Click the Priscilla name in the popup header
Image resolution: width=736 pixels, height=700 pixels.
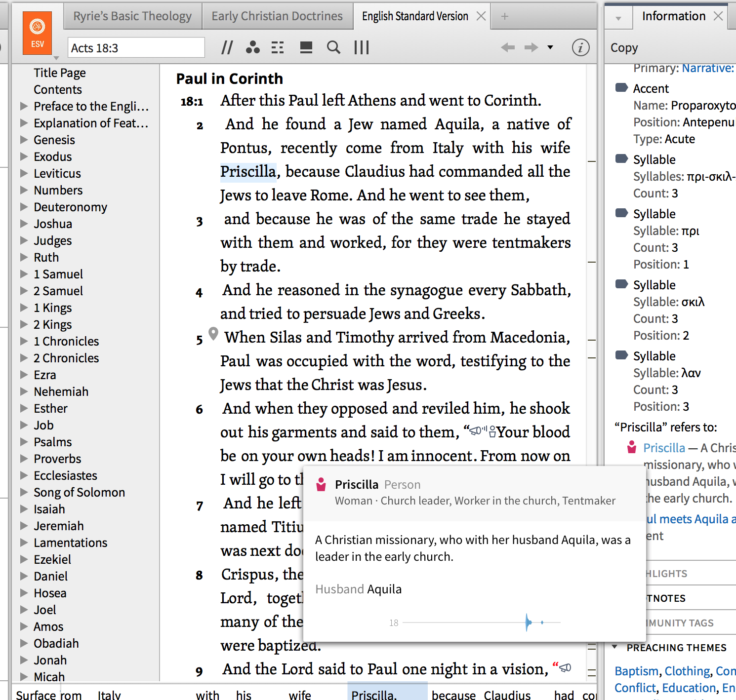[x=357, y=484]
